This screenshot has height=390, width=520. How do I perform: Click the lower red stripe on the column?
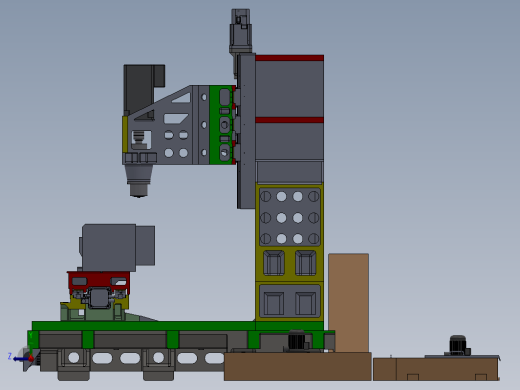coord(289,120)
